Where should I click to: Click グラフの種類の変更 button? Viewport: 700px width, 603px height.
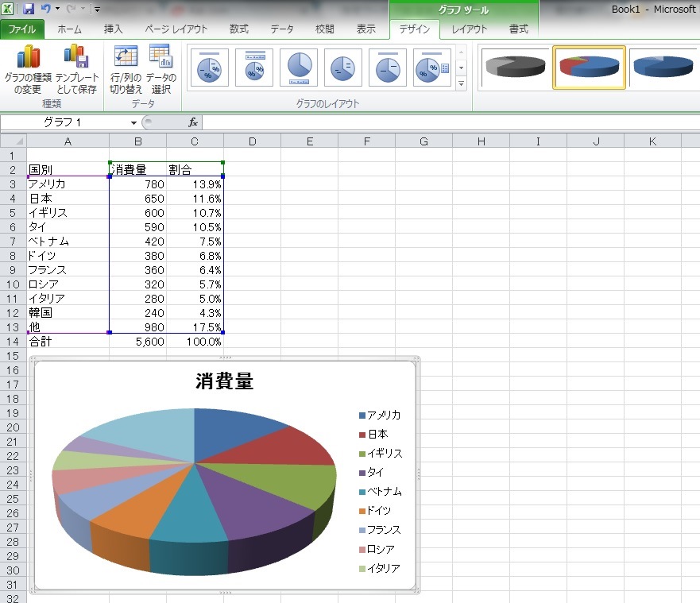click(x=28, y=69)
